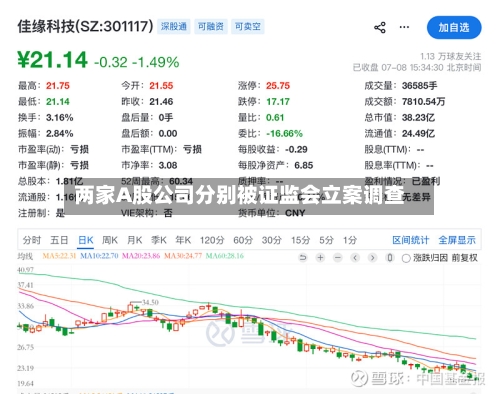The width and height of the screenshot is (500, 394).
Task: Switch to the 30分 chart tab
Action: pyautogui.click(x=272, y=240)
